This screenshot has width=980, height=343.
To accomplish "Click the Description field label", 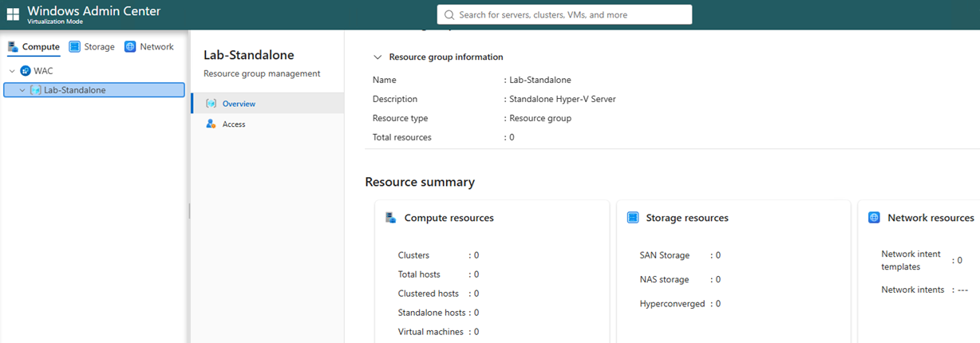I will coord(395,99).
